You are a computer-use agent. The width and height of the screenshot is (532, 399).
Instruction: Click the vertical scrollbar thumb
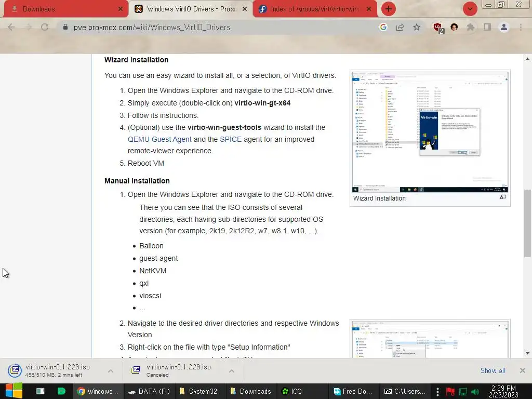[527, 223]
